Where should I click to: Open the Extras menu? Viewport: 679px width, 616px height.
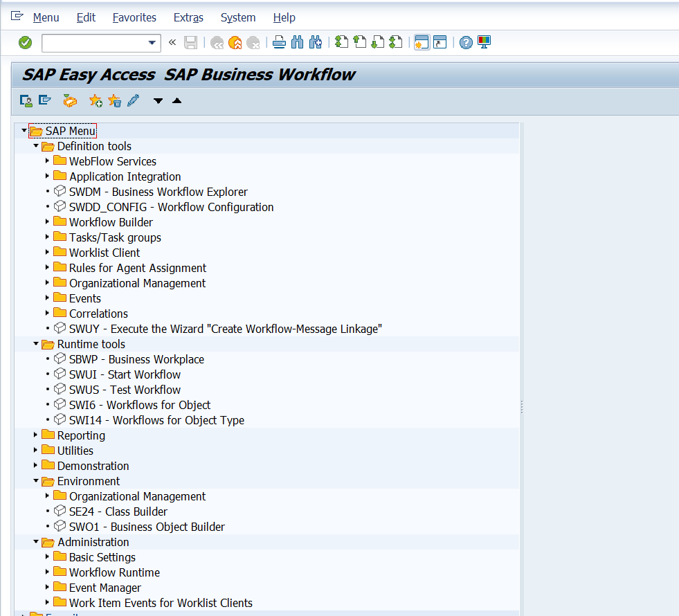pyautogui.click(x=188, y=17)
